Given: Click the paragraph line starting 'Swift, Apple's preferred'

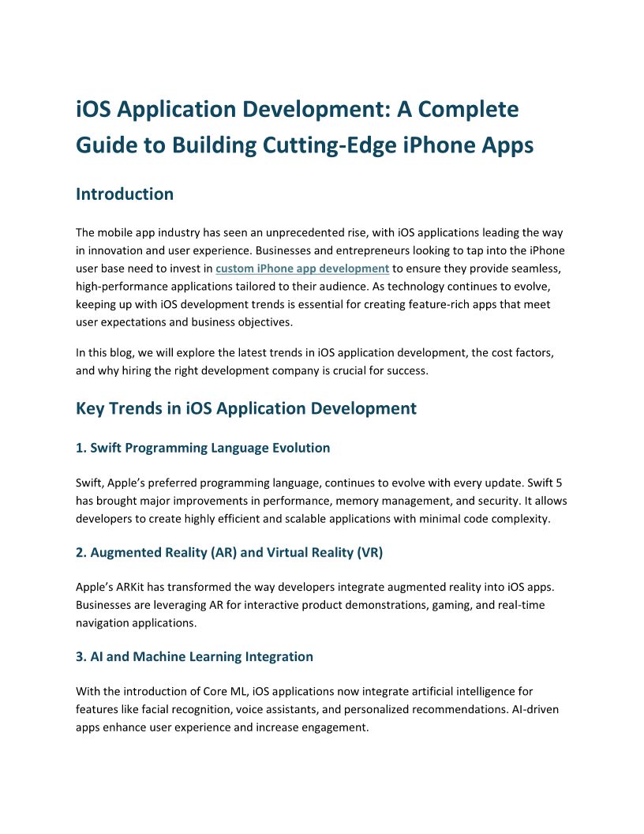Looking at the screenshot, I should [319, 483].
